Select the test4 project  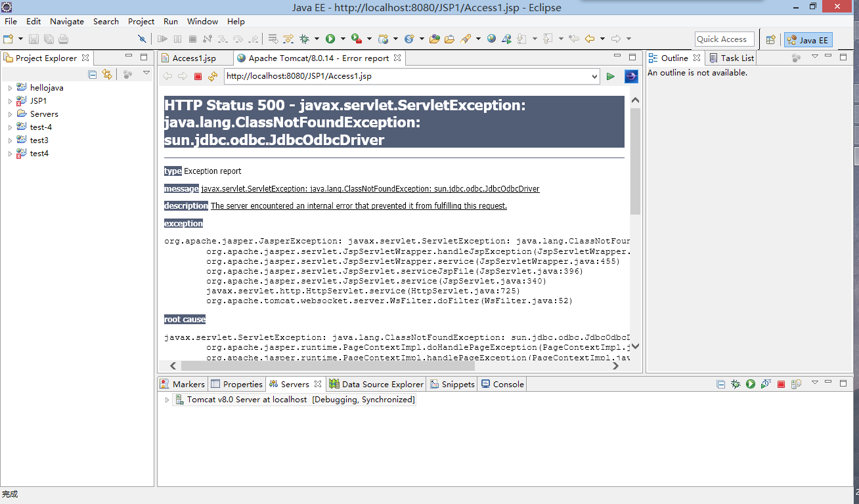click(39, 153)
